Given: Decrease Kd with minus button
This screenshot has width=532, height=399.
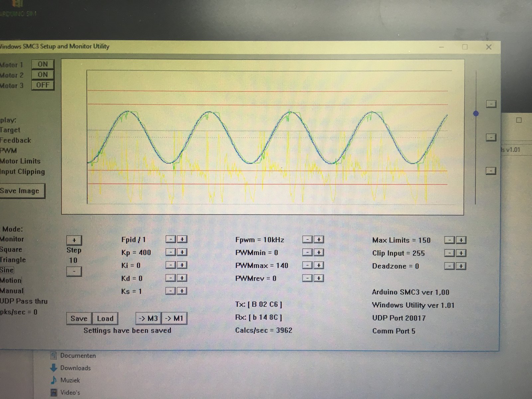Looking at the screenshot, I should click(x=171, y=278).
